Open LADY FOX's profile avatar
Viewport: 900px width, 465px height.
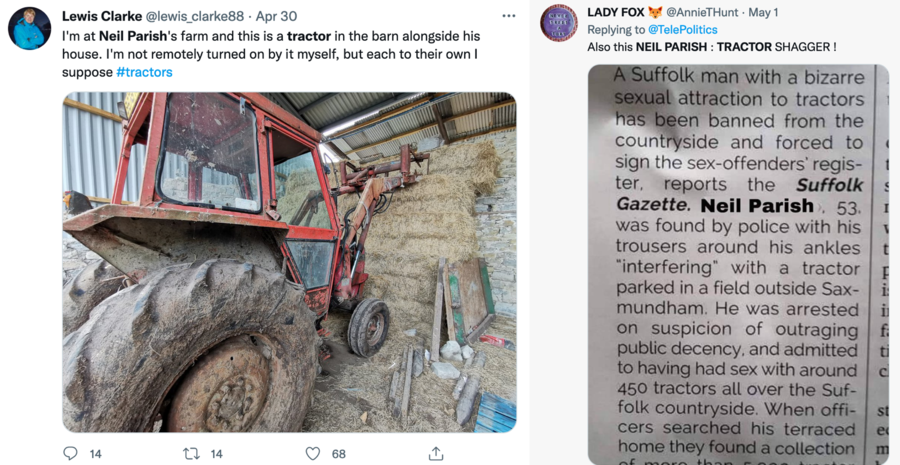(559, 22)
